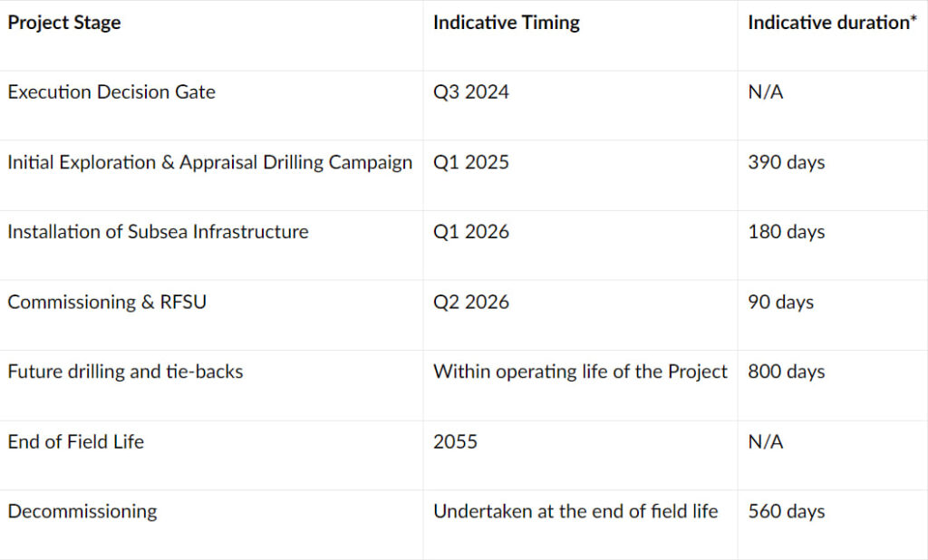Click the Q1 2025 timing cell

point(471,162)
